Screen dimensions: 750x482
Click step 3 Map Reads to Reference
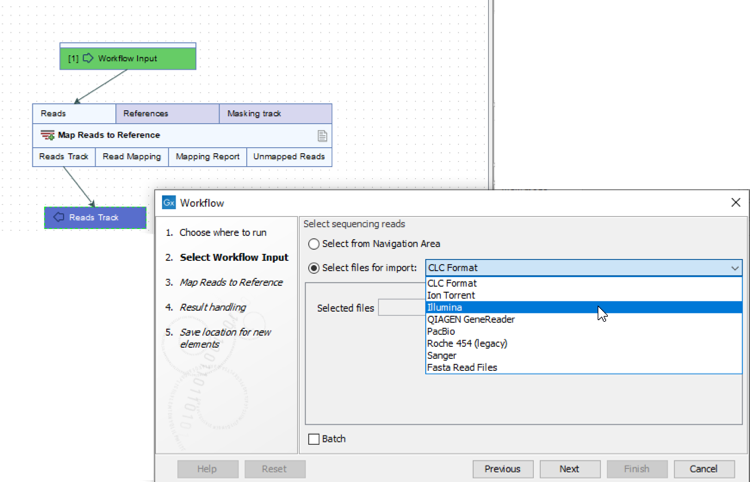(x=224, y=283)
